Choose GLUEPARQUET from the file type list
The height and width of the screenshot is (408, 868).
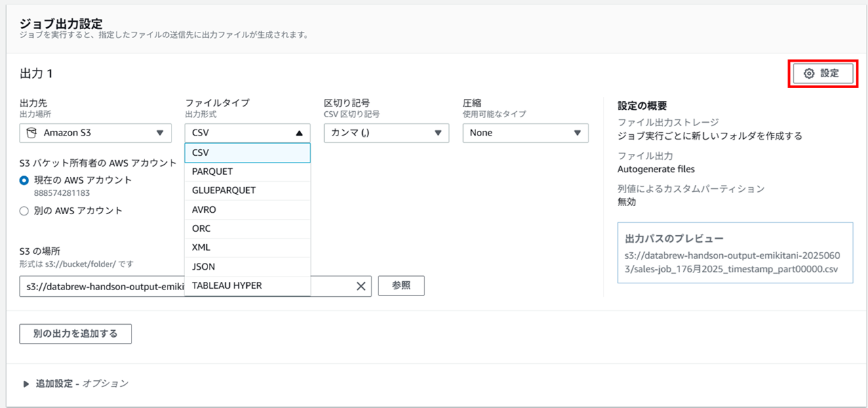click(x=248, y=190)
